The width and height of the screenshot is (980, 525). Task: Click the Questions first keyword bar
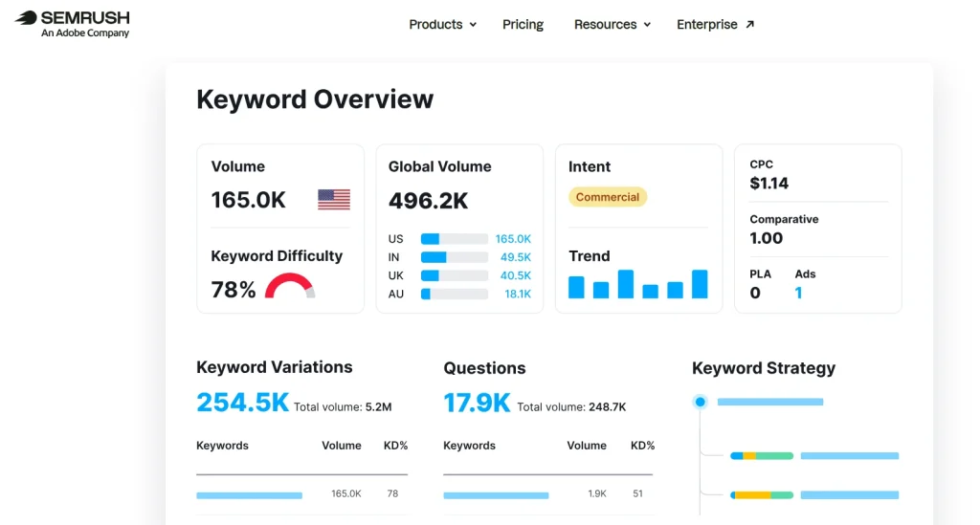click(x=497, y=495)
